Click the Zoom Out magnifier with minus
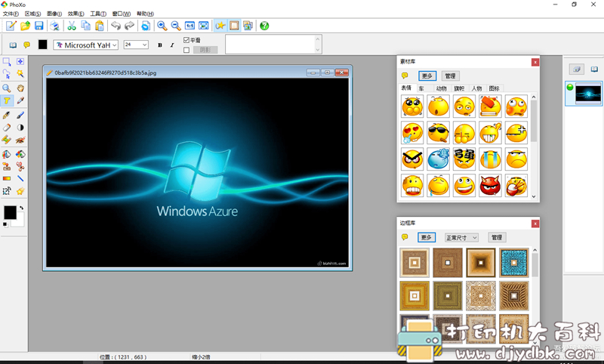 pos(176,26)
